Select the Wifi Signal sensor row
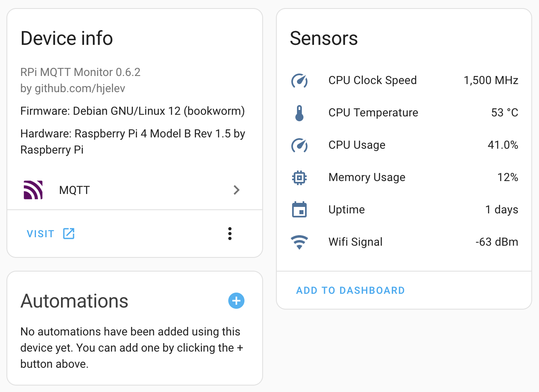539x392 pixels. [x=356, y=242]
